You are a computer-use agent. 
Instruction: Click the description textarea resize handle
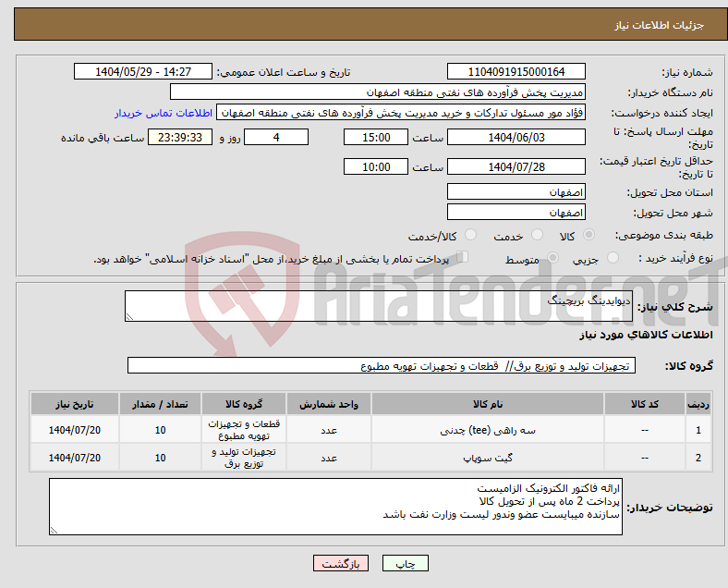[x=129, y=317]
